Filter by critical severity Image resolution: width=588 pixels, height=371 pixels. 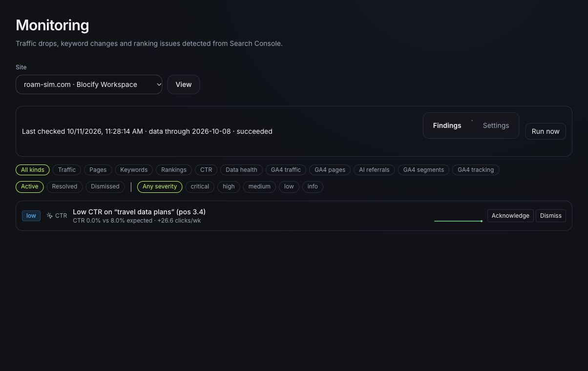200,186
